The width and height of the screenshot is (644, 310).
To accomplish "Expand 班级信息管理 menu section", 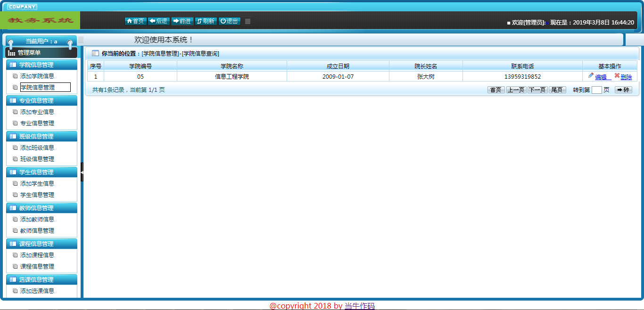I will 41,136.
